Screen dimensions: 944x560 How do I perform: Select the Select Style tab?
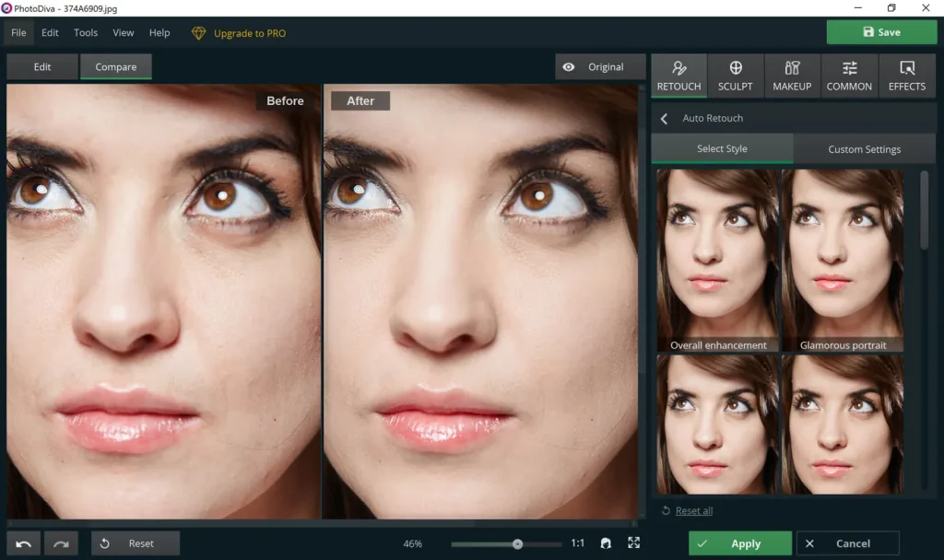pyautogui.click(x=722, y=148)
